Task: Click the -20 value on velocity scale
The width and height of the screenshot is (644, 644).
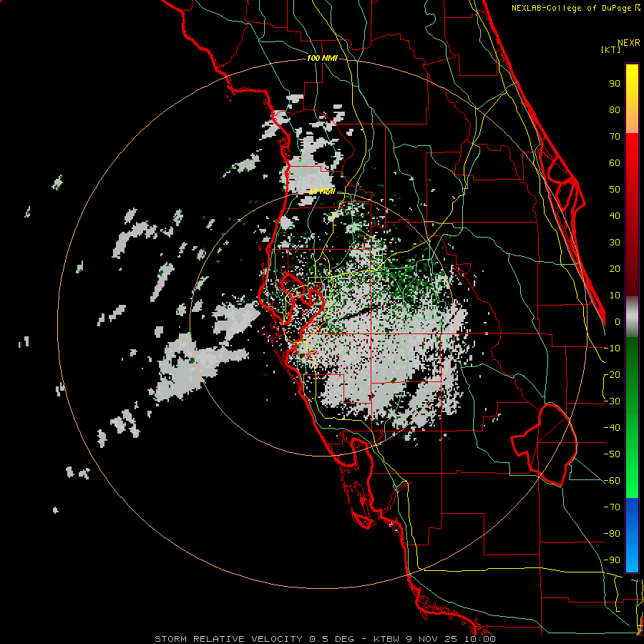Action: 612,374
